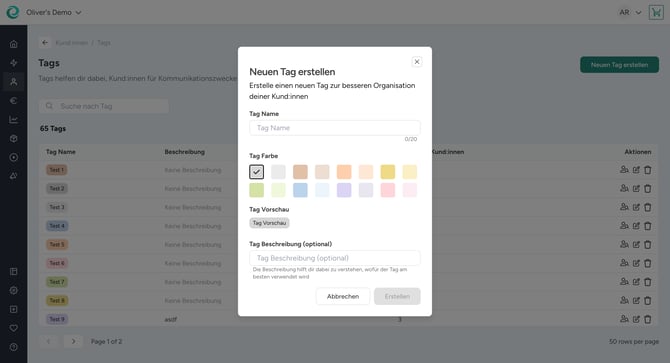The image size is (670, 363).
Task: Edit the Test 4 tag with pencil icon
Action: [x=636, y=226]
